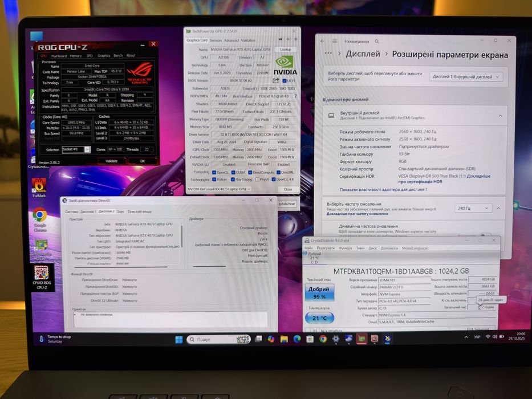Click the Settings search magnifier icon
532x399 pixels.
coord(376,42)
